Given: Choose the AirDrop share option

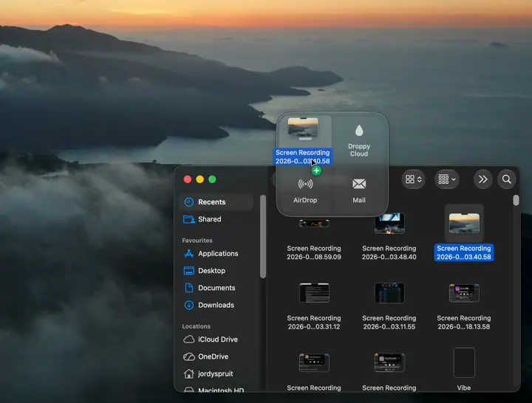Looking at the screenshot, I should coord(305,191).
